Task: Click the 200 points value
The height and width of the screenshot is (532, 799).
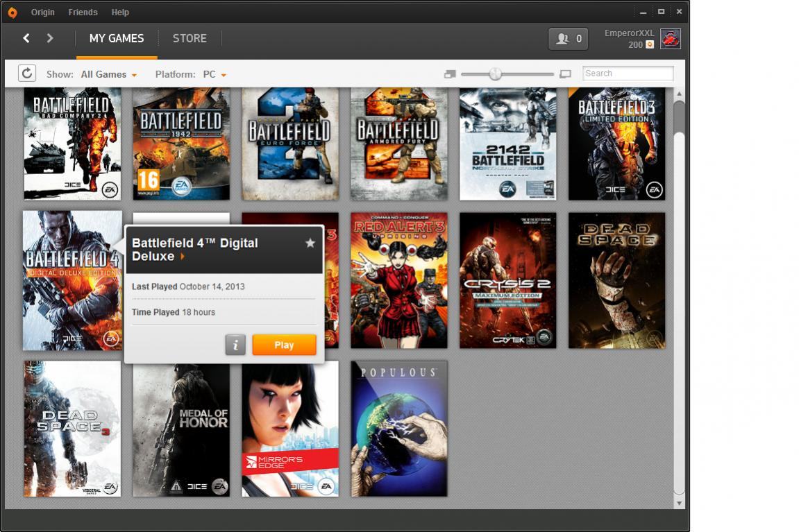Action: (635, 45)
